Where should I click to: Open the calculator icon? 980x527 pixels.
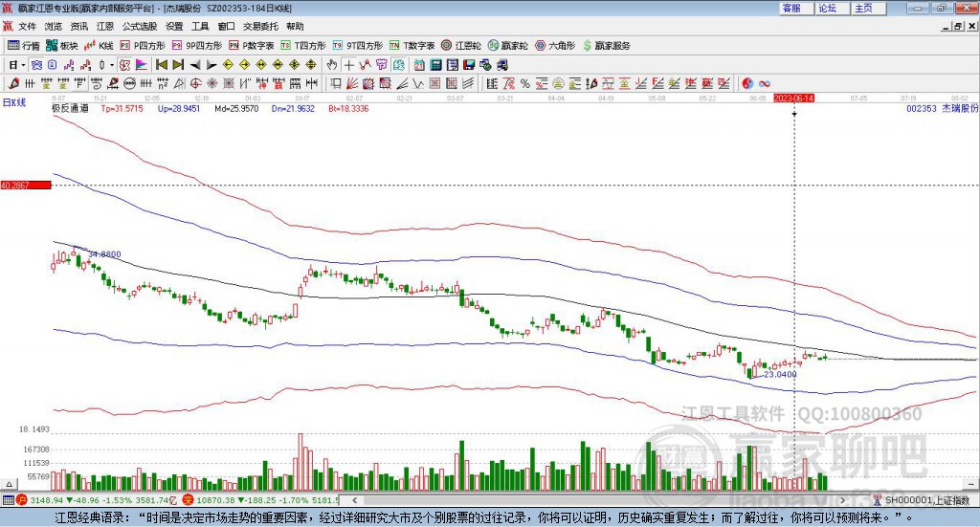click(435, 65)
